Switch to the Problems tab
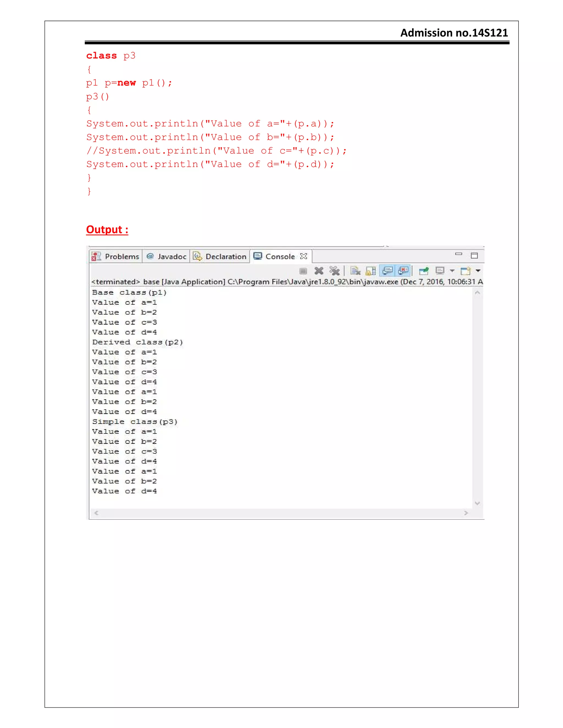Image resolution: width=563 pixels, height=728 pixels. 122,256
